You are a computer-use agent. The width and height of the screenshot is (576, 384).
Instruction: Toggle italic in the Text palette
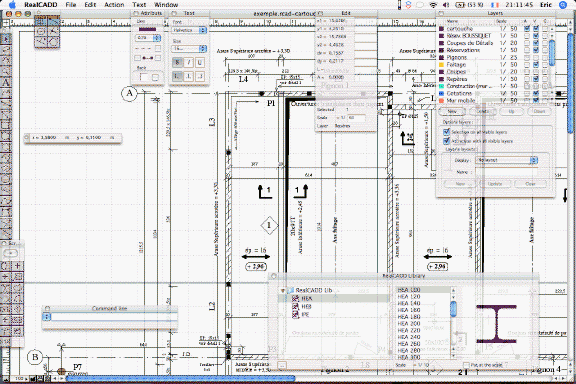click(x=188, y=62)
